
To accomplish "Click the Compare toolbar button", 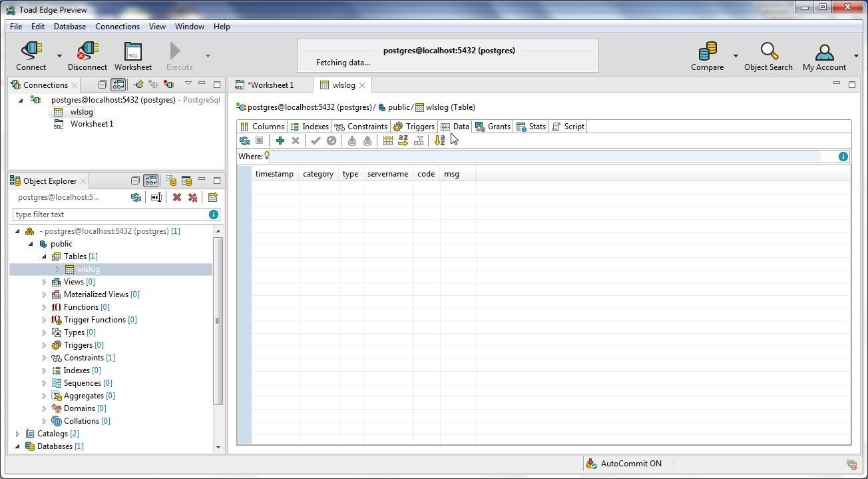I will 707,56.
